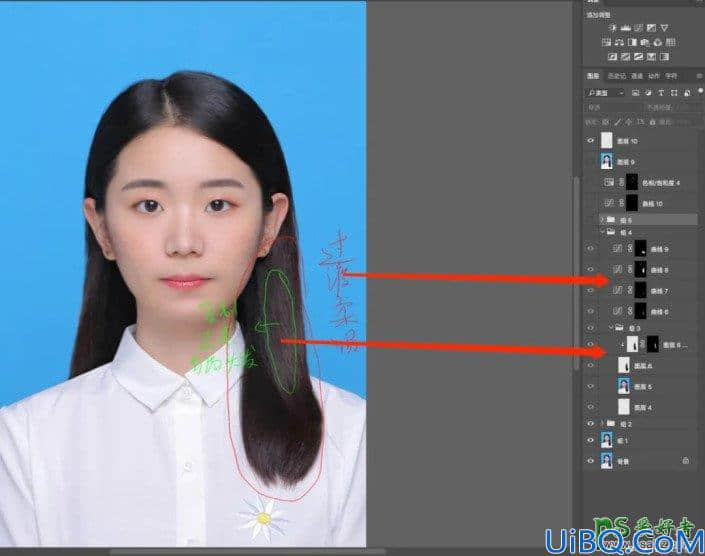
Task: Add a Channel Mixer adjustment layer
Action: (x=658, y=42)
